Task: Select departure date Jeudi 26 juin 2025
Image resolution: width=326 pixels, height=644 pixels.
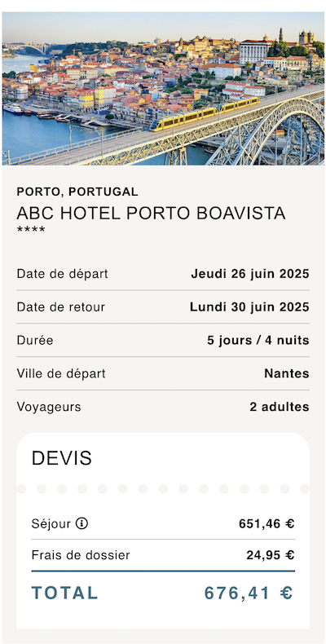Action: click(250, 274)
